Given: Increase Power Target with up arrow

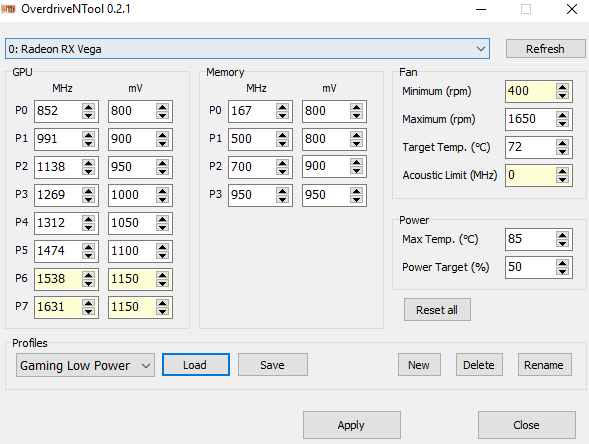Looking at the screenshot, I should (563, 263).
